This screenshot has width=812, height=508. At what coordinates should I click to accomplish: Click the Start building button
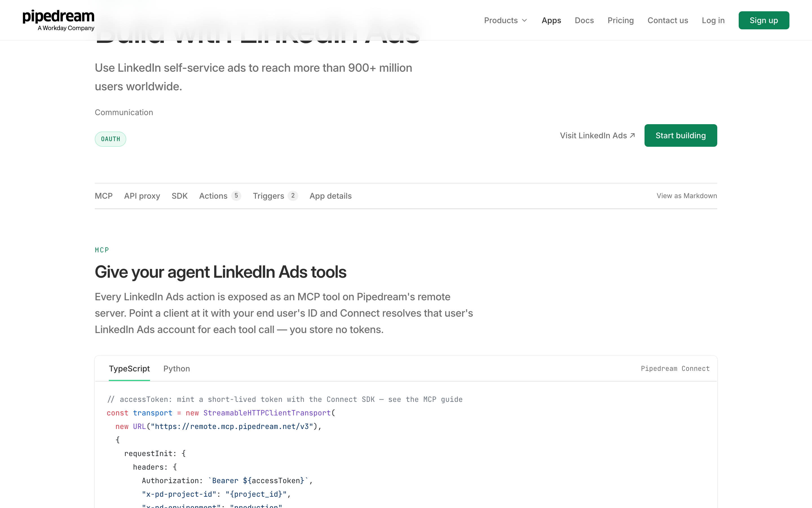680,135
